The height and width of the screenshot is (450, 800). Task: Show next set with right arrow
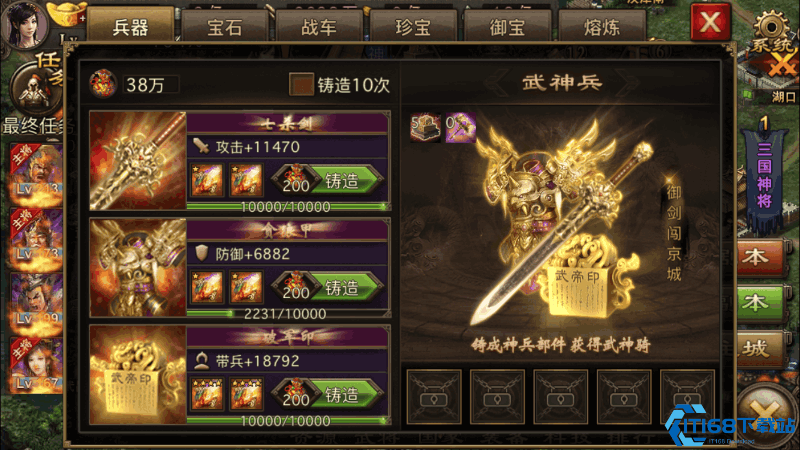pos(628,83)
